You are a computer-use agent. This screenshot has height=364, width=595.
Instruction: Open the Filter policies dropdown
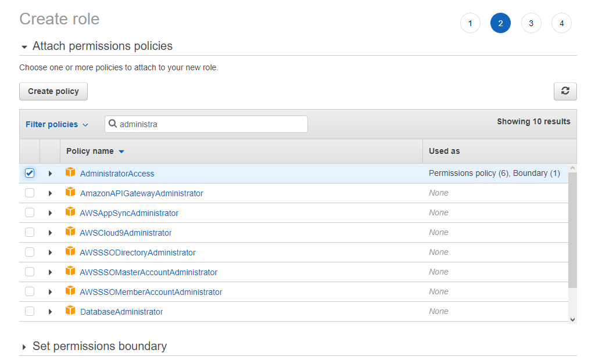tap(57, 124)
